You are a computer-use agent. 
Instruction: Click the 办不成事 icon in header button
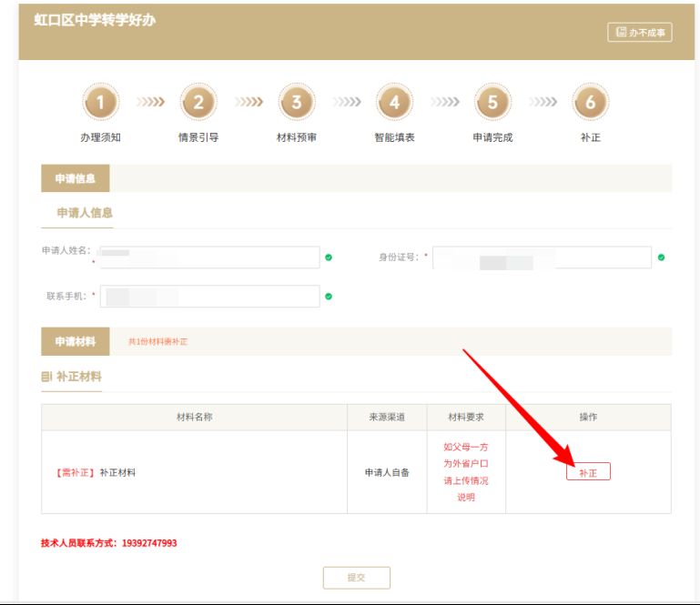tap(621, 32)
